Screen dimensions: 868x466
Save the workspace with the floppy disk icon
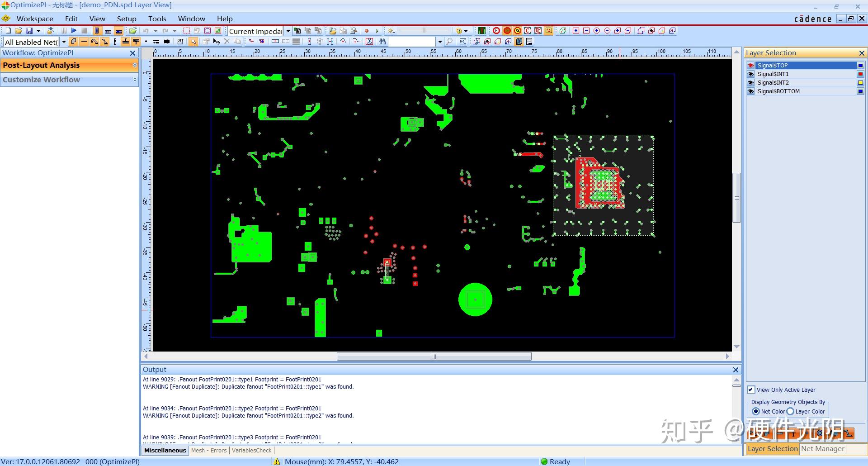(x=29, y=31)
